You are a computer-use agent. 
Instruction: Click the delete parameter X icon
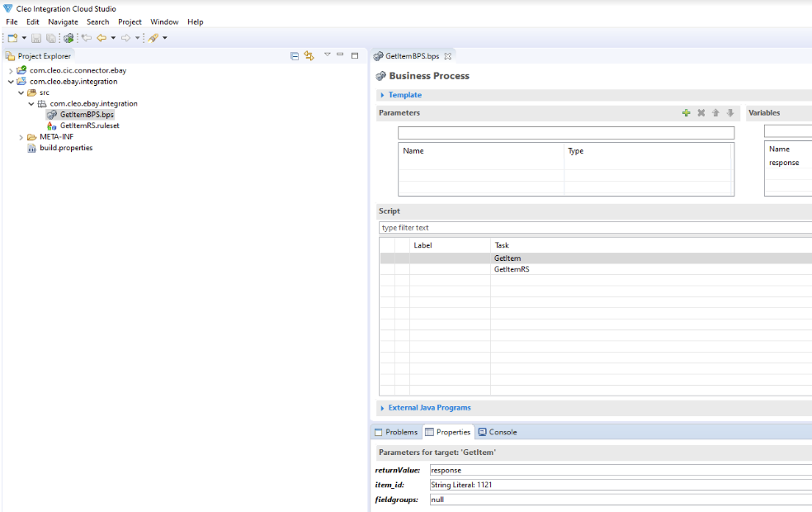click(701, 113)
